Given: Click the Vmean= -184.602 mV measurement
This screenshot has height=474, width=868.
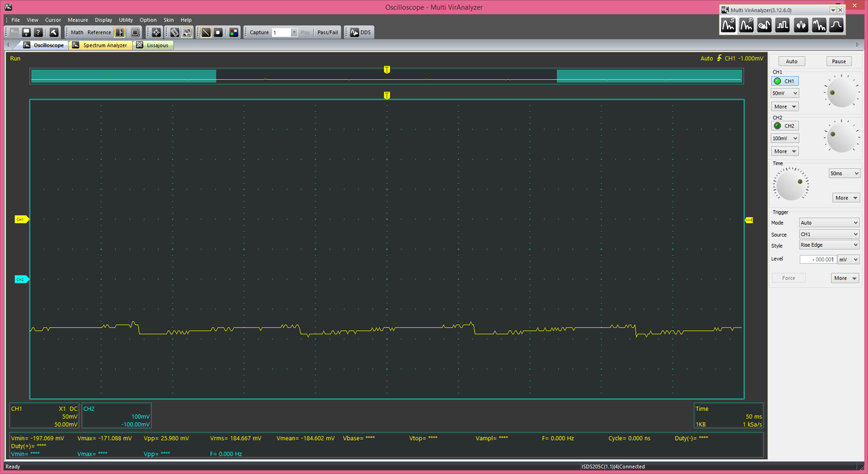Looking at the screenshot, I should point(306,438).
